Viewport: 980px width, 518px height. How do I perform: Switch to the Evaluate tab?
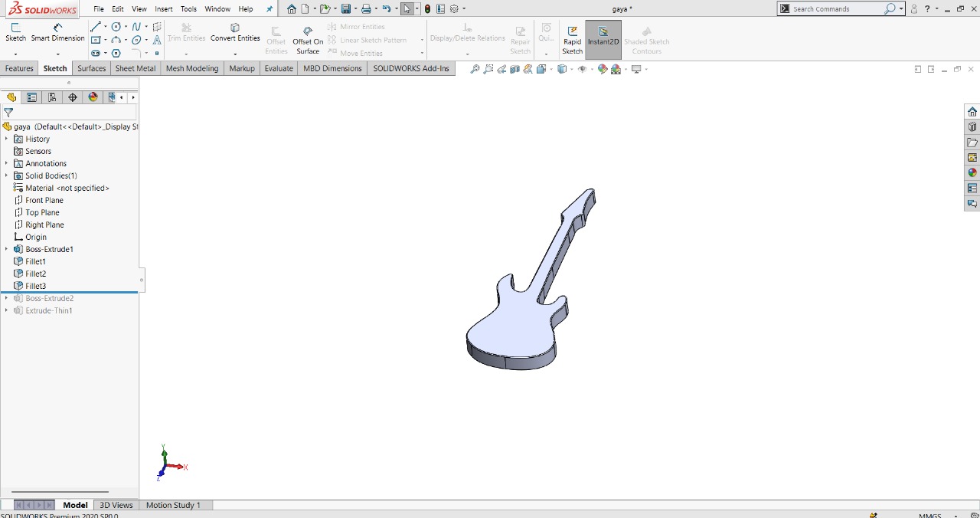click(x=279, y=68)
